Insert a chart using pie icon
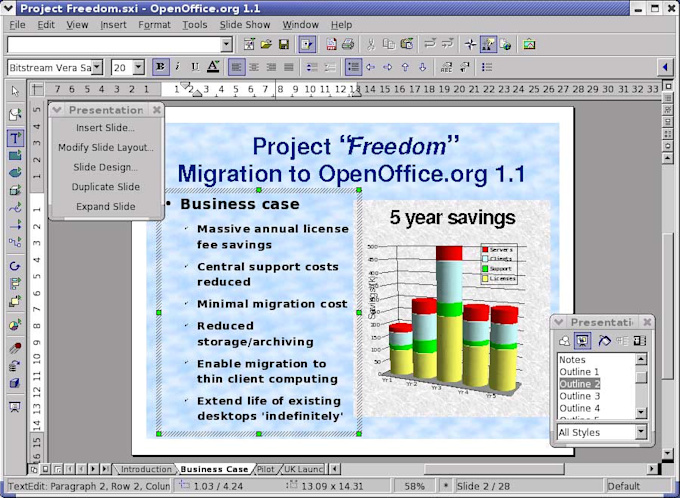This screenshot has height=498, width=680. tap(15, 325)
